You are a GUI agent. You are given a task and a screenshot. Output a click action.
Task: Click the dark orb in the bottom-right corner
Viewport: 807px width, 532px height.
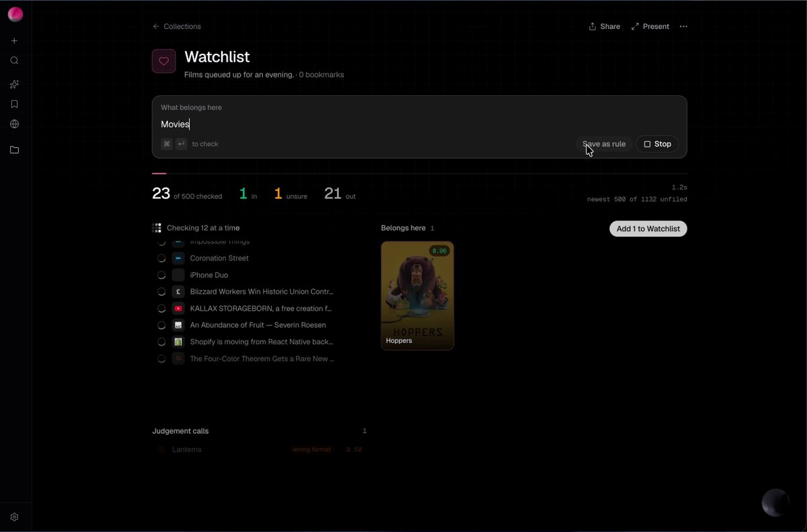coord(775,502)
